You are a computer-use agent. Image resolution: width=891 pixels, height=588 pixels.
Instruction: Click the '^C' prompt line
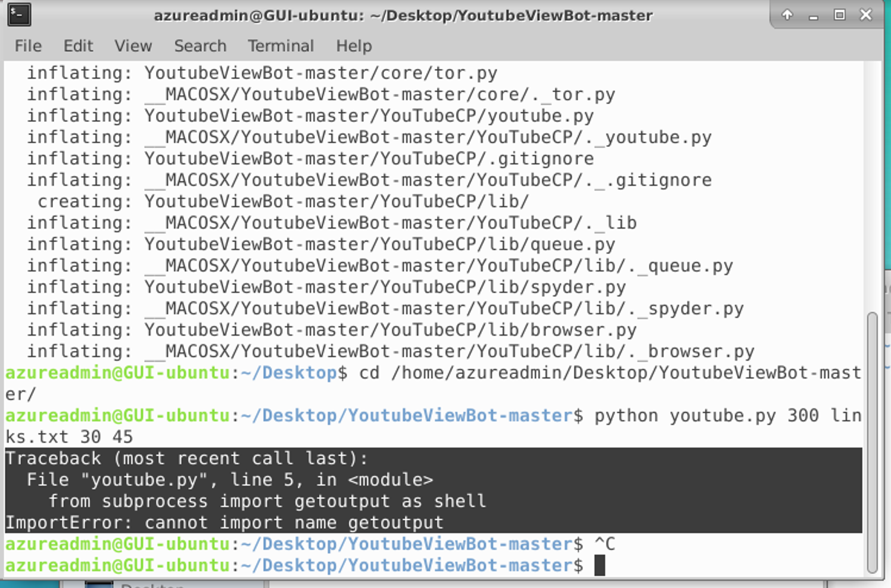(310, 544)
